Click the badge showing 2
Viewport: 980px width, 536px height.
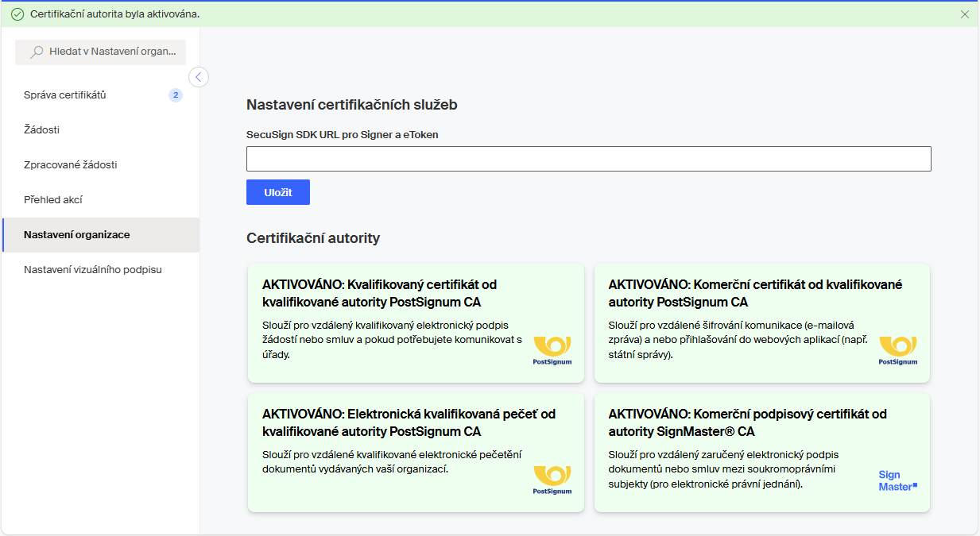pos(176,95)
